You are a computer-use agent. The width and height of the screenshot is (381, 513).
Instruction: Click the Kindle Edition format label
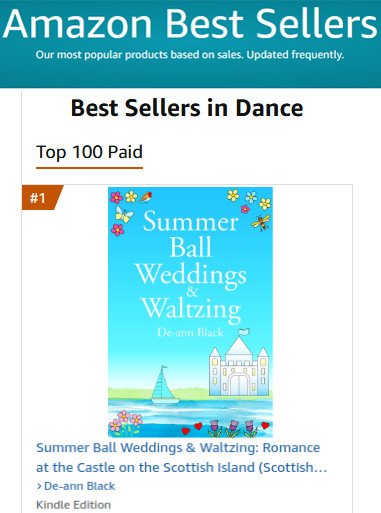click(73, 505)
